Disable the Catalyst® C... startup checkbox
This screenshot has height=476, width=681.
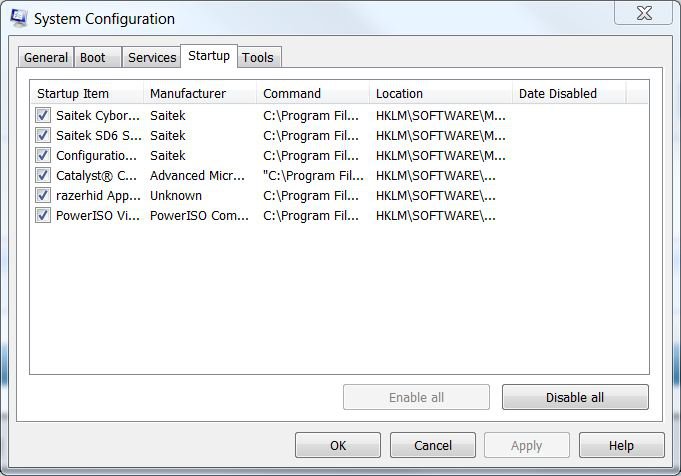click(43, 175)
